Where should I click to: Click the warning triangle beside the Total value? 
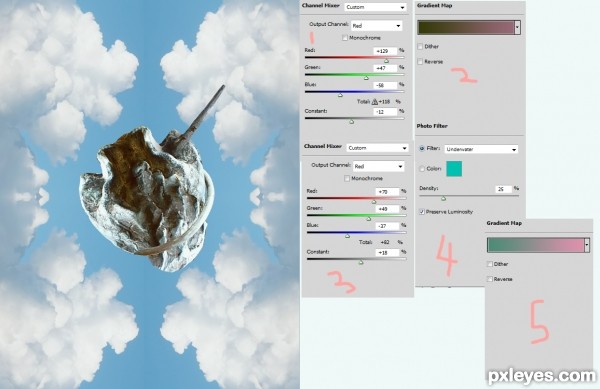pyautogui.click(x=375, y=102)
